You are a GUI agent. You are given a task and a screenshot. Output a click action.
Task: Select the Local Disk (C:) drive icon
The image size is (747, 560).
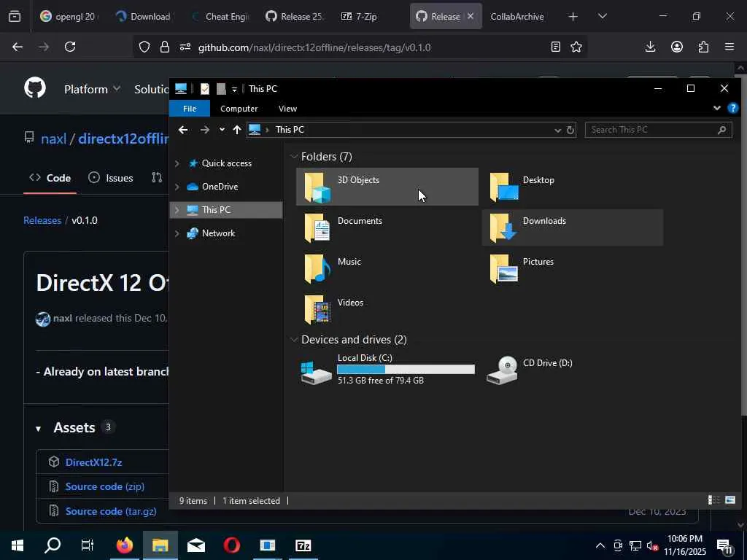pyautogui.click(x=316, y=372)
